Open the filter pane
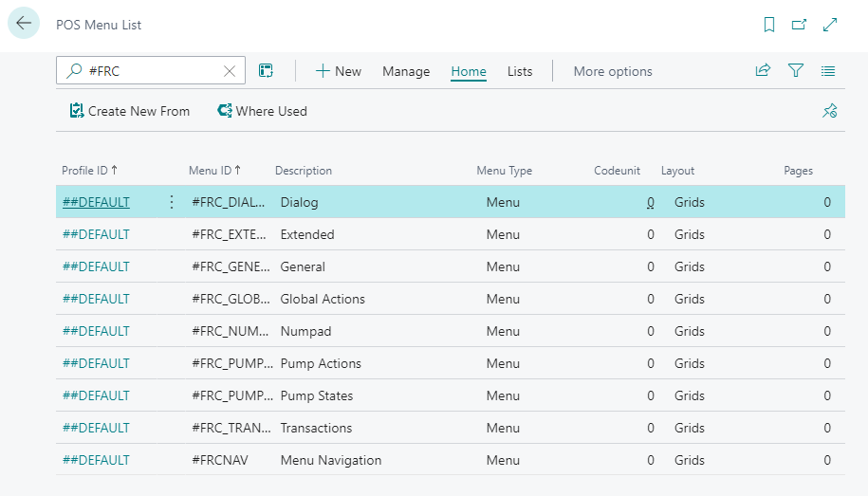The height and width of the screenshot is (496, 868). pos(796,71)
